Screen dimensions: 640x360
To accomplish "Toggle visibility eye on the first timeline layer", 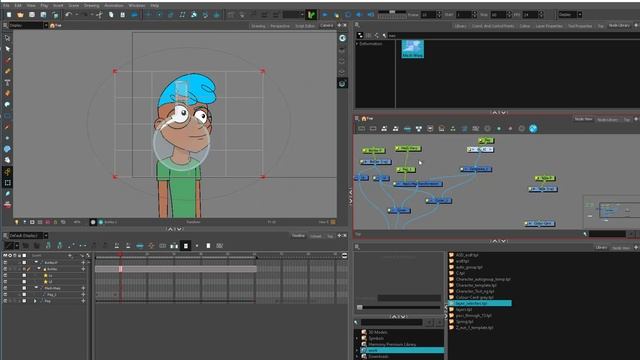I will [x=5, y=262].
